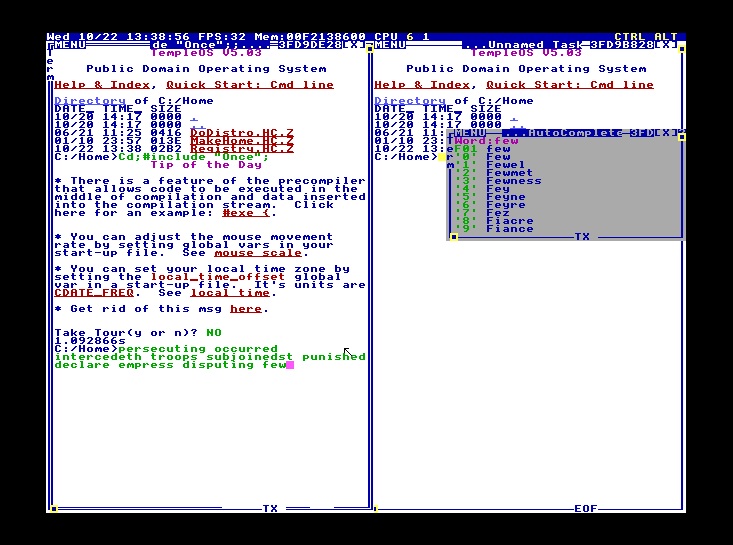Image resolution: width=733 pixels, height=545 pixels.
Task: Click Directory link in left window
Action: click(90, 101)
